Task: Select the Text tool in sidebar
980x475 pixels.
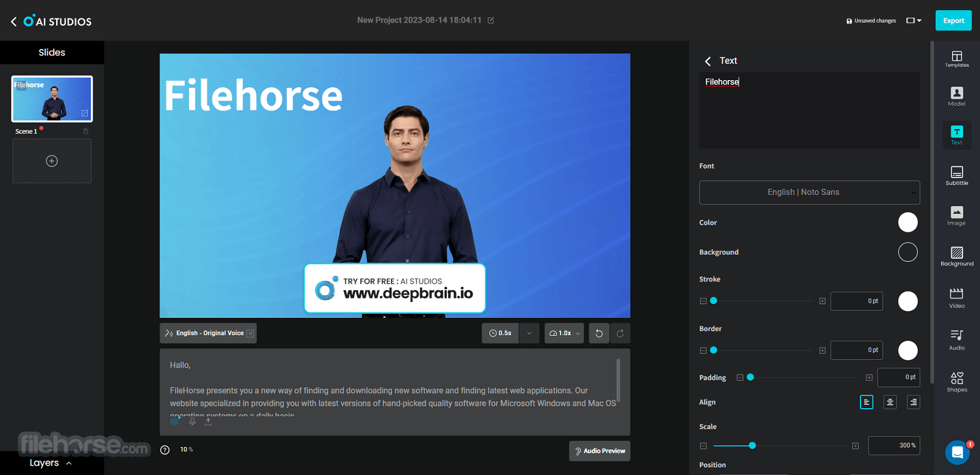Action: coord(957,135)
